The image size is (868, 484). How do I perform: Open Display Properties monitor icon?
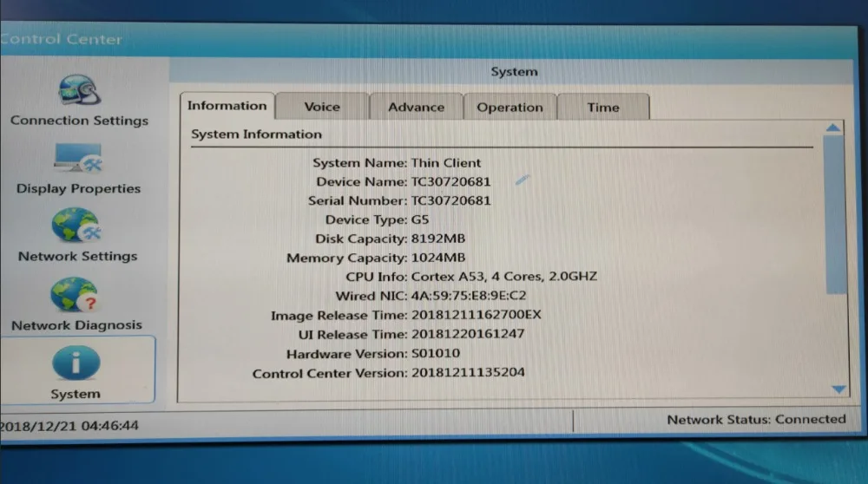click(x=78, y=158)
